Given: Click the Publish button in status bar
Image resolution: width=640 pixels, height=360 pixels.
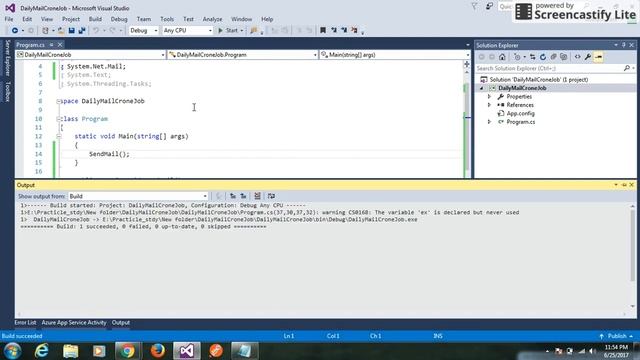Looking at the screenshot, I should (616, 336).
